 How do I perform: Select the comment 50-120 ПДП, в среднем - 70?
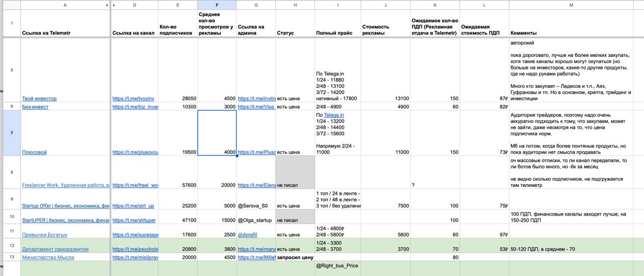(572, 245)
